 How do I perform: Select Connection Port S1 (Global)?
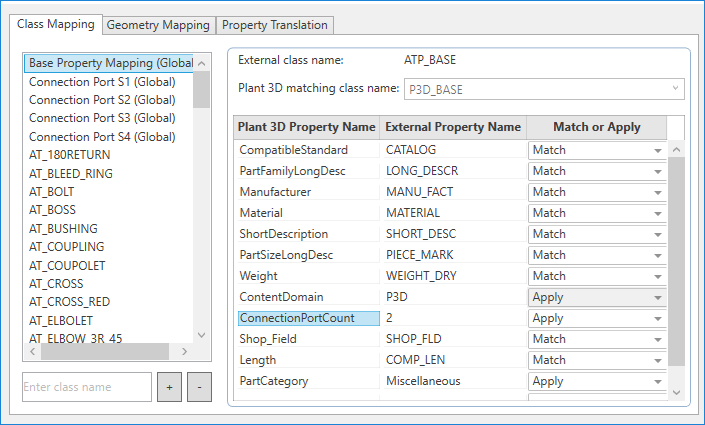[109, 82]
